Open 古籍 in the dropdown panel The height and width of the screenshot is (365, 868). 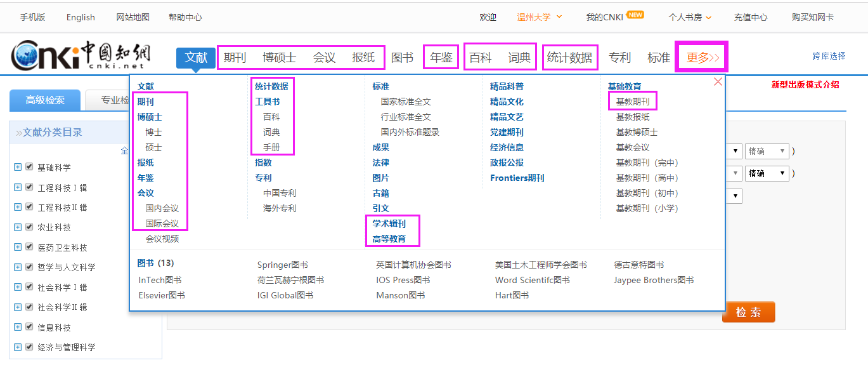point(380,193)
